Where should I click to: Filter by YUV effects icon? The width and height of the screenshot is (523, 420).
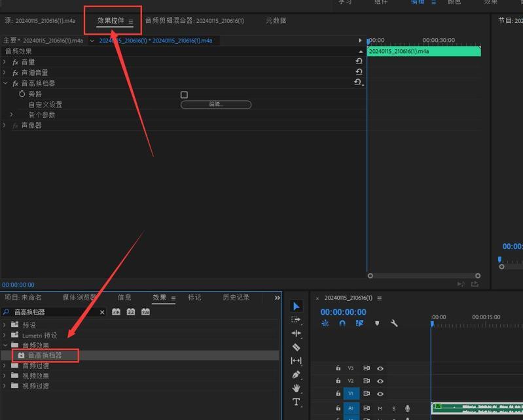point(145,312)
